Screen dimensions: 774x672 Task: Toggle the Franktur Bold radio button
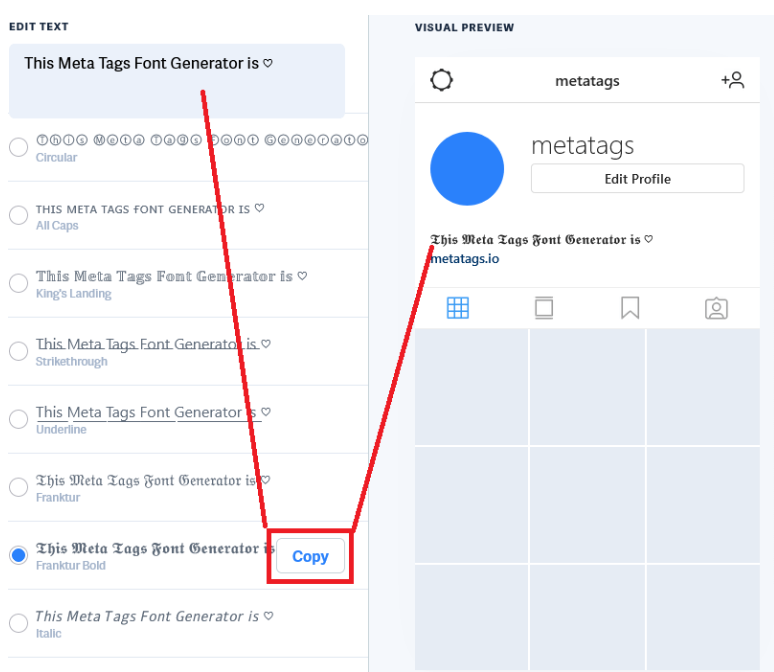(19, 555)
